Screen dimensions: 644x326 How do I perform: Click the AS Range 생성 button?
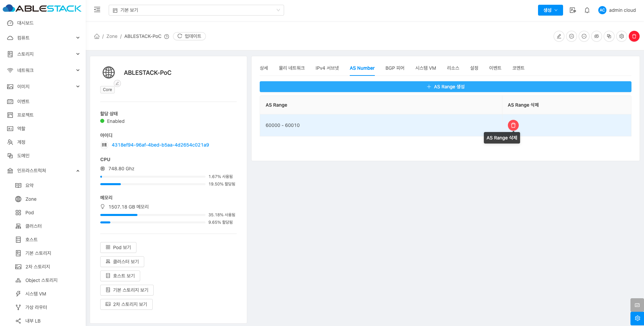445,87
